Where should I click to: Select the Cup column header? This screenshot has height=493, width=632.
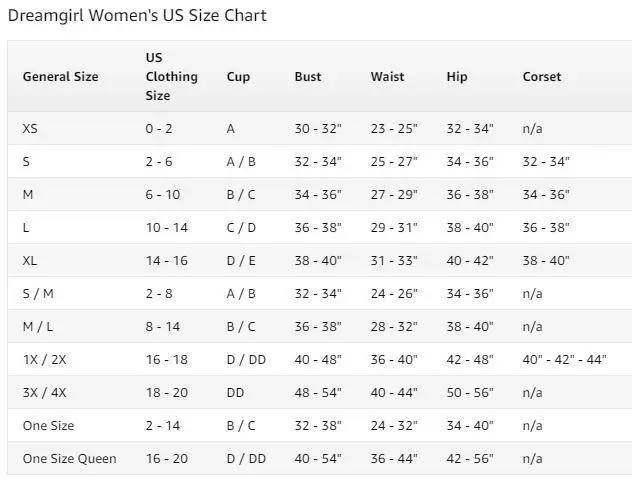point(238,77)
